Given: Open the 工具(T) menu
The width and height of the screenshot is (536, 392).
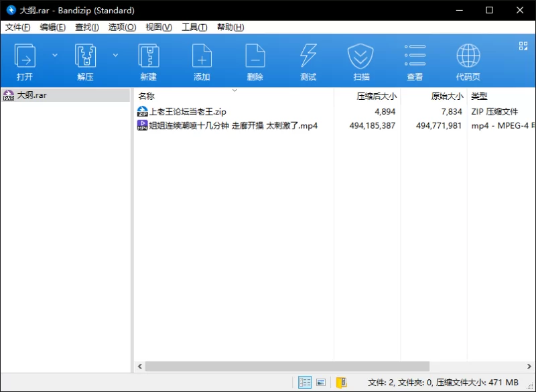Looking at the screenshot, I should click(194, 27).
